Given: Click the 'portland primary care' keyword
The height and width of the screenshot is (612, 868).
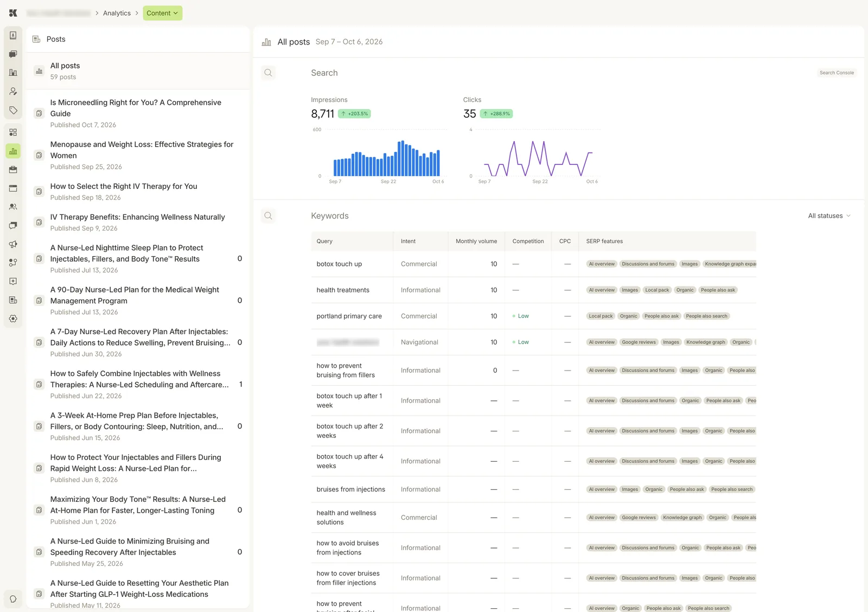Looking at the screenshot, I should click(349, 316).
